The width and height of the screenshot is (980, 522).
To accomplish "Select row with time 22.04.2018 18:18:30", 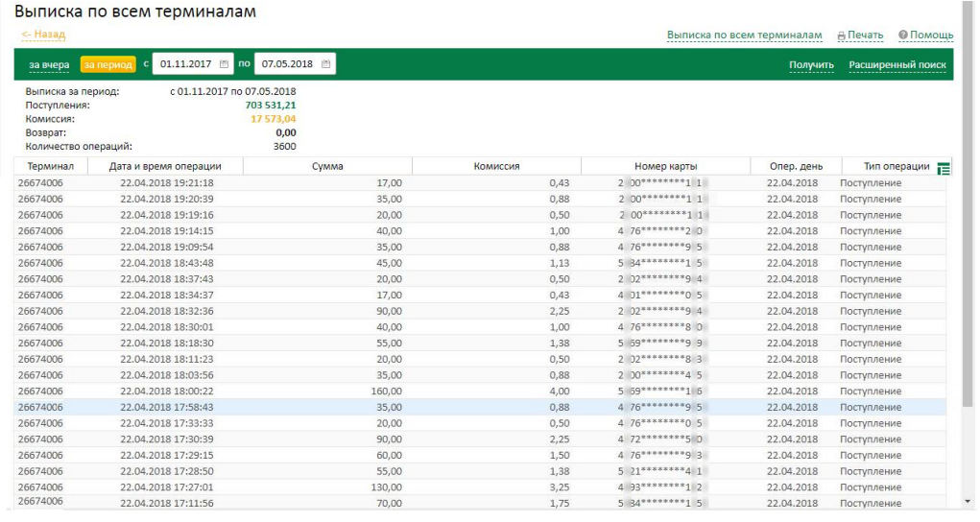I will point(480,344).
